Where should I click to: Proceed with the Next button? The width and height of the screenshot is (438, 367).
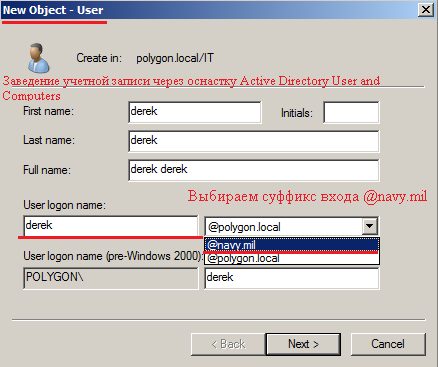[303, 344]
